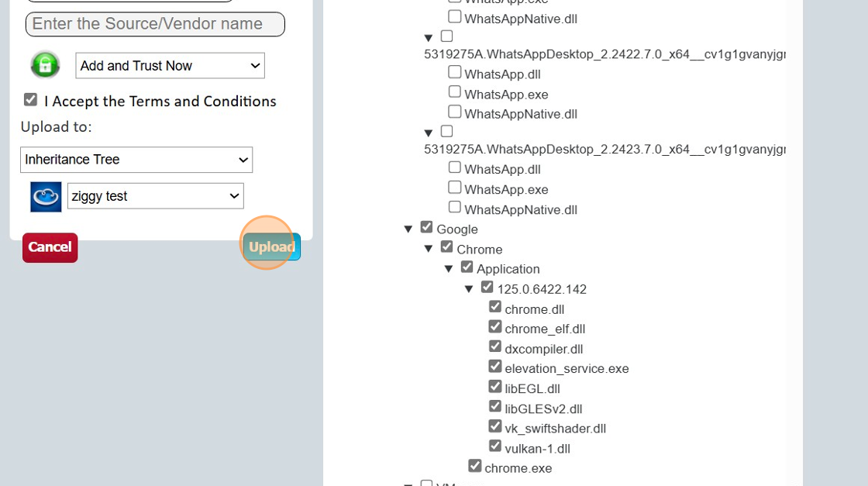Uncheck the chrome.exe checkbox
868x486 pixels.
pyautogui.click(x=475, y=464)
